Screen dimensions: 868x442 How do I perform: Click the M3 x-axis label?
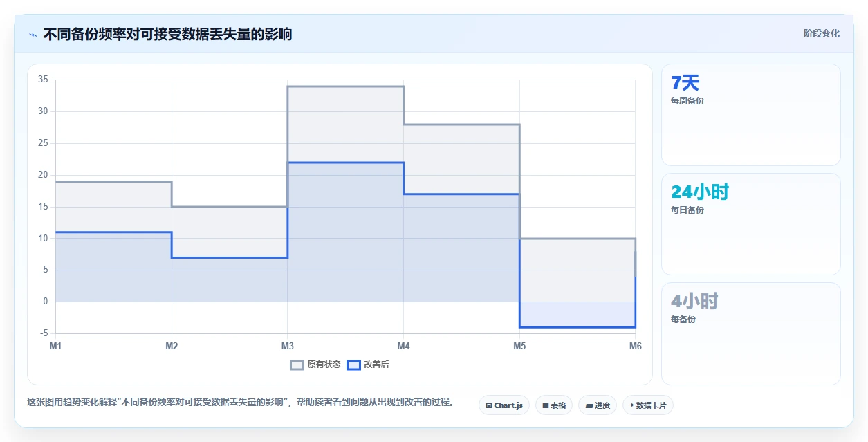287,346
